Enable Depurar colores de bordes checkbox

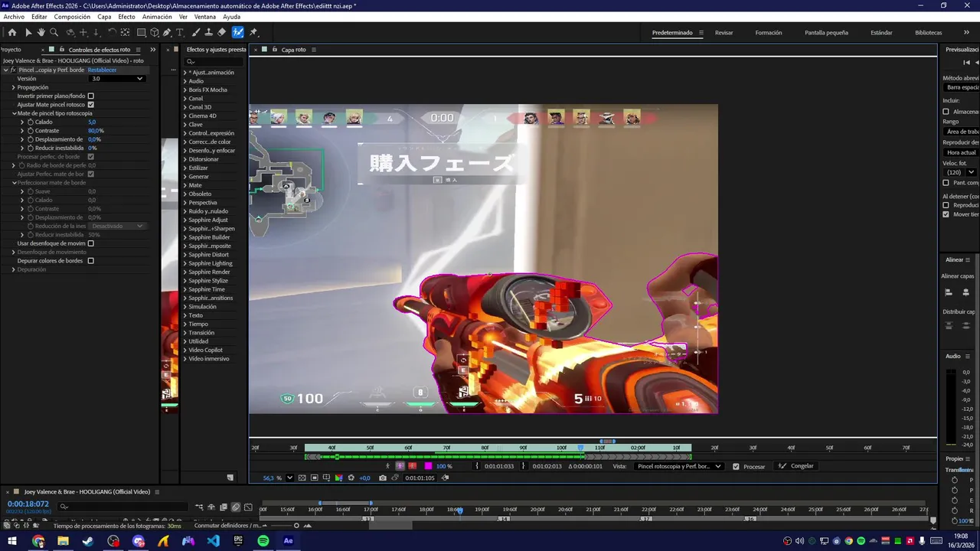90,261
